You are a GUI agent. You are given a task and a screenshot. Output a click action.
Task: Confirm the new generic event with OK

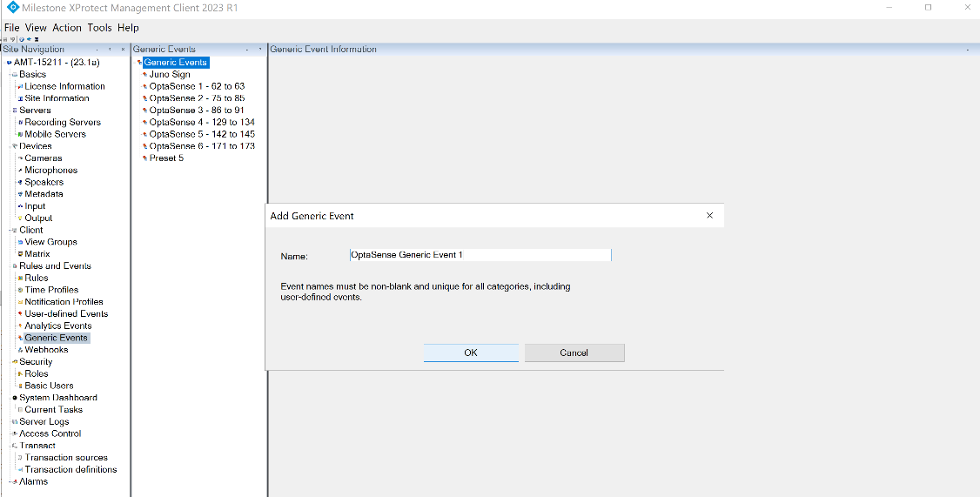click(x=471, y=353)
